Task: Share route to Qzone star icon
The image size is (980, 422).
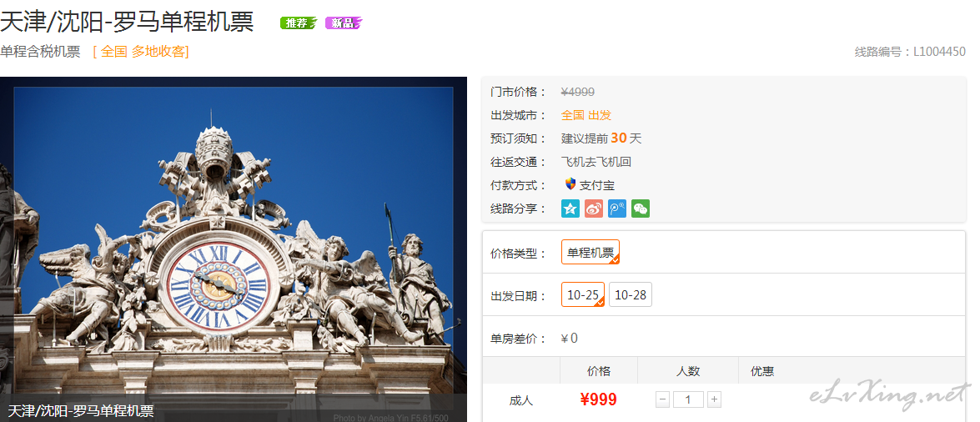Action: (570, 208)
